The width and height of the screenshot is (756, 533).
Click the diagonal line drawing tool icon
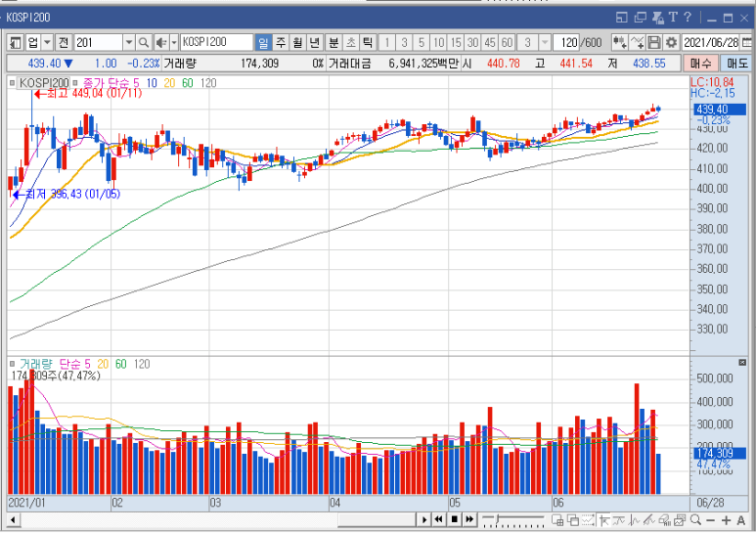click(x=649, y=520)
